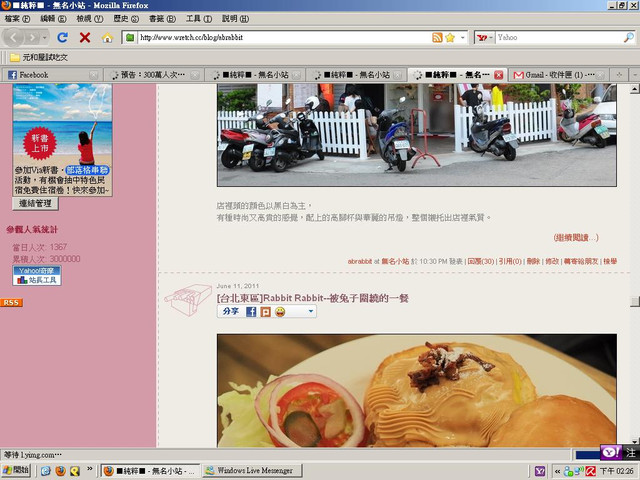The height and width of the screenshot is (480, 640).
Task: Click the 繼續閱讀 link
Action: tap(576, 238)
